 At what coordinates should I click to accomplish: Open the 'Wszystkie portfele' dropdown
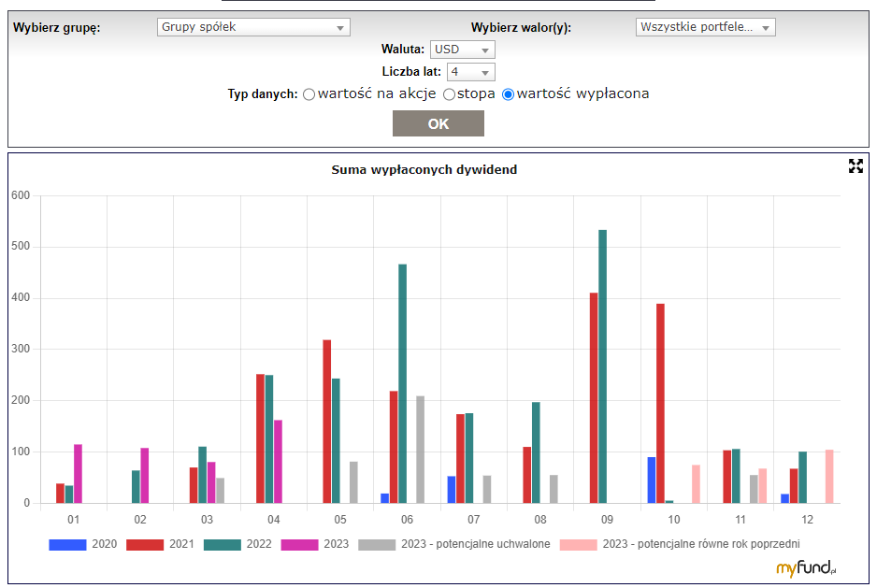(x=705, y=27)
